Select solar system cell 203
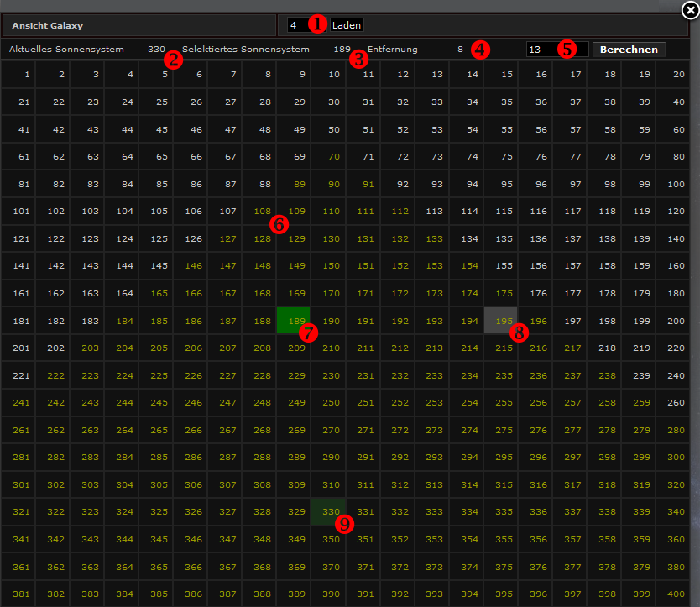The width and height of the screenshot is (700, 607). coord(87,348)
